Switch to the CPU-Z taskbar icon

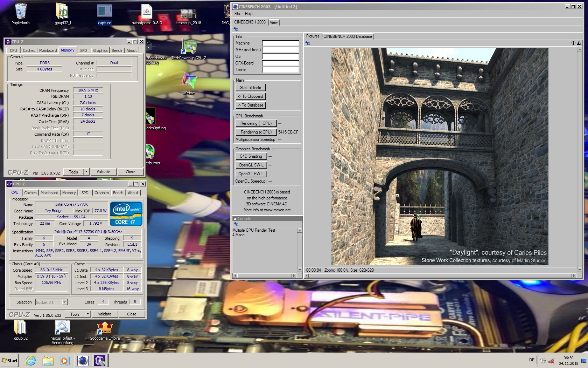[x=100, y=361]
